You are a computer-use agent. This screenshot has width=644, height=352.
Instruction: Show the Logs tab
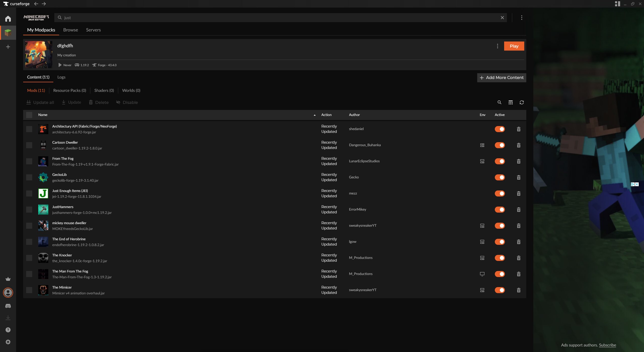[x=61, y=77]
